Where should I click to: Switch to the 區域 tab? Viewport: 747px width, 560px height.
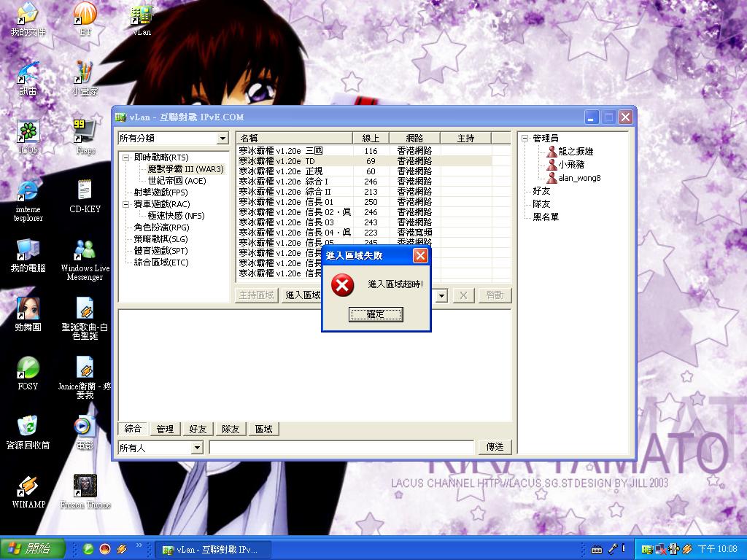[x=263, y=429]
